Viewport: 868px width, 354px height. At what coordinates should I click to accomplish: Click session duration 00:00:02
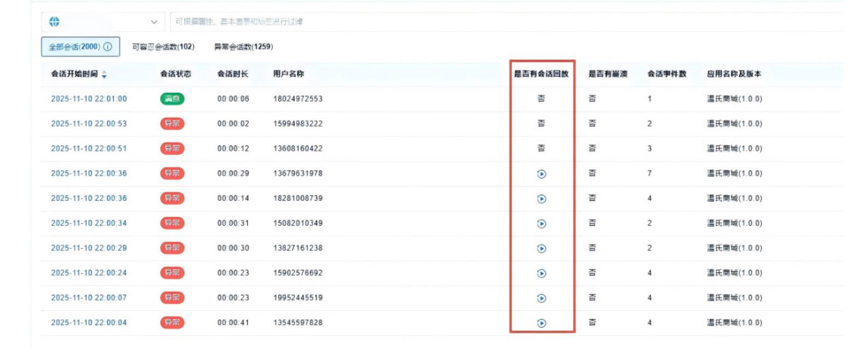[233, 124]
